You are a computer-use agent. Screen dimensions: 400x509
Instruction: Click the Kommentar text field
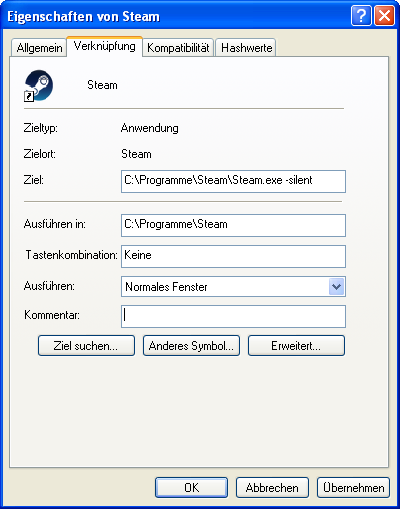(x=233, y=316)
